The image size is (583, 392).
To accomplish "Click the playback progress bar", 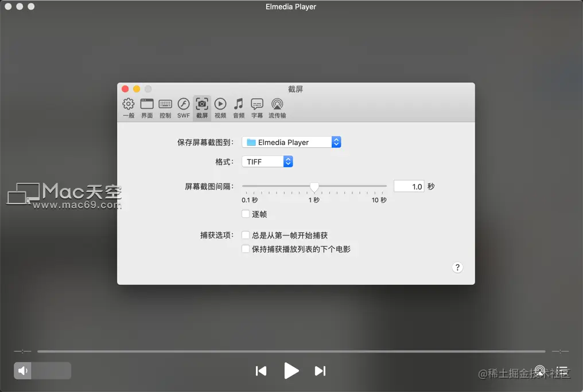I will [291, 351].
